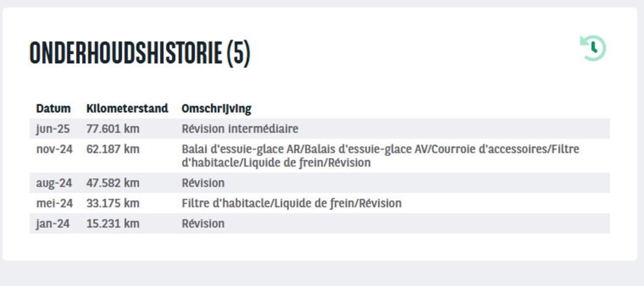This screenshot has width=644, height=286.
Task: Select the jun-25 date cell
Action: coord(53,129)
